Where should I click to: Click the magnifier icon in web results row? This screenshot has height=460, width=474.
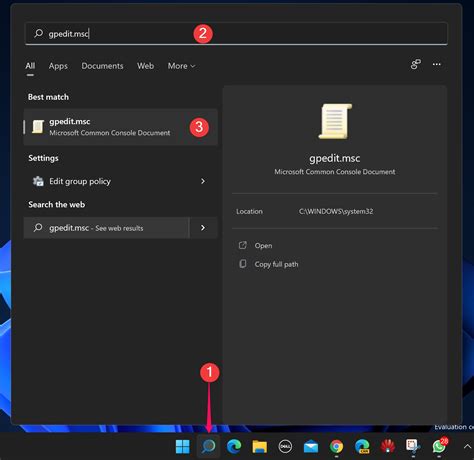tap(38, 228)
